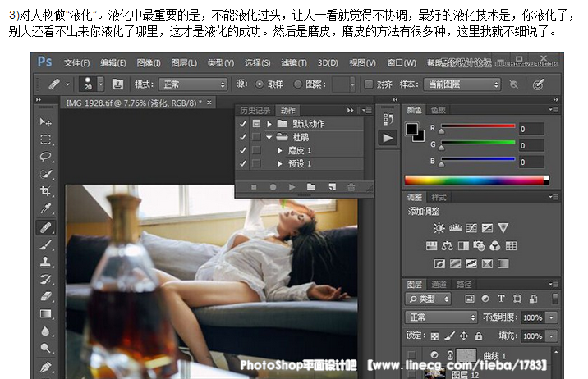Open the brush size picker dropdown
Viewport: 588px width, 379px height.
[100, 84]
